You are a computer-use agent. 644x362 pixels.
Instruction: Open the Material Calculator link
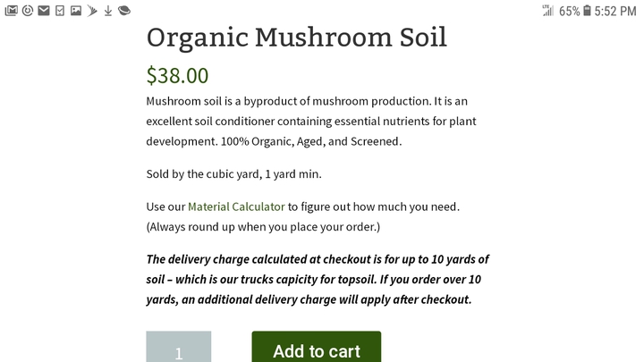[236, 206]
